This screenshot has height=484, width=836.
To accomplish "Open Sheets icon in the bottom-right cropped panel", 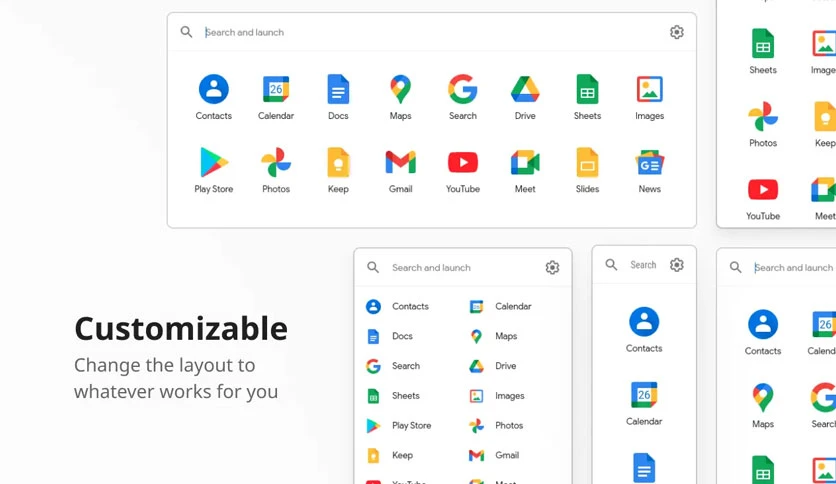I will [x=763, y=470].
